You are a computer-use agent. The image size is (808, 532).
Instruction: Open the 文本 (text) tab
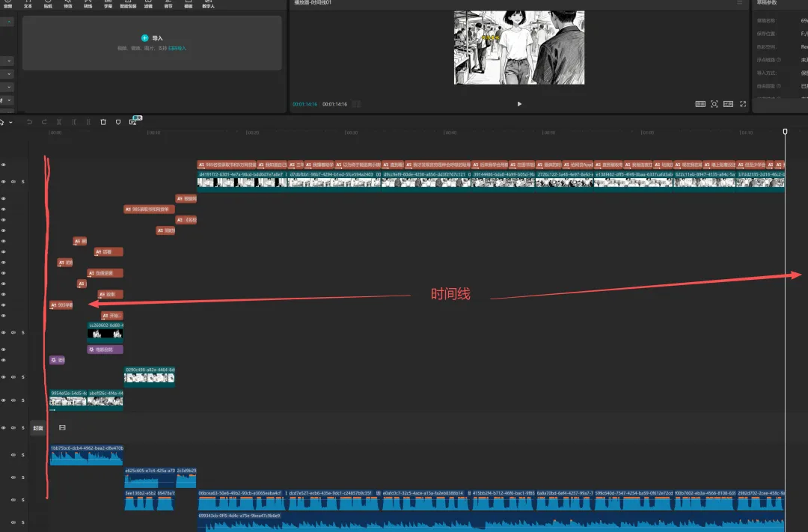click(x=28, y=4)
